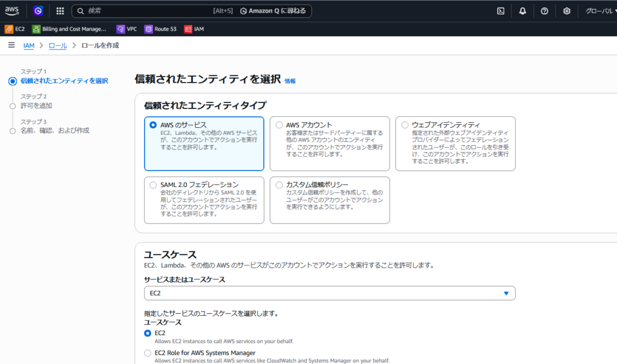The height and width of the screenshot is (364, 617).
Task: Open the notifications bell icon
Action: click(522, 11)
